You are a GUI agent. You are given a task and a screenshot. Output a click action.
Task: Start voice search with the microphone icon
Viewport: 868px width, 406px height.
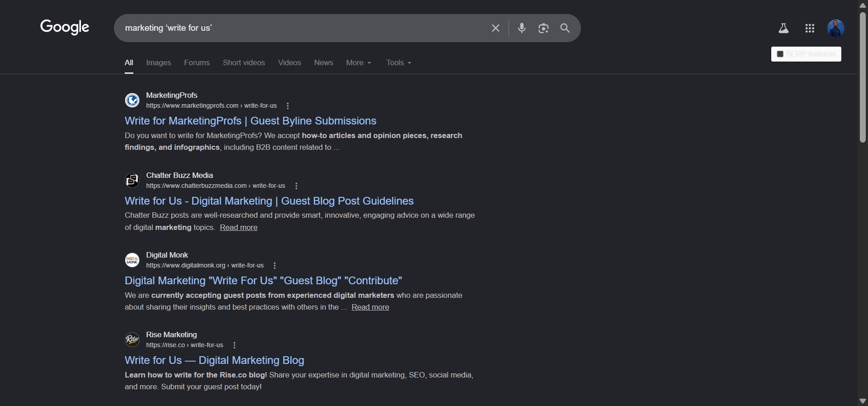[x=522, y=28]
